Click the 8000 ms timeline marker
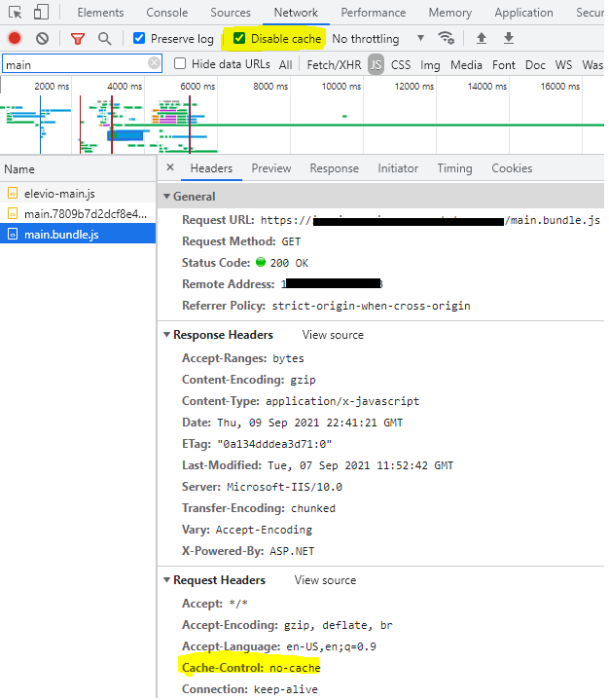 (x=270, y=86)
